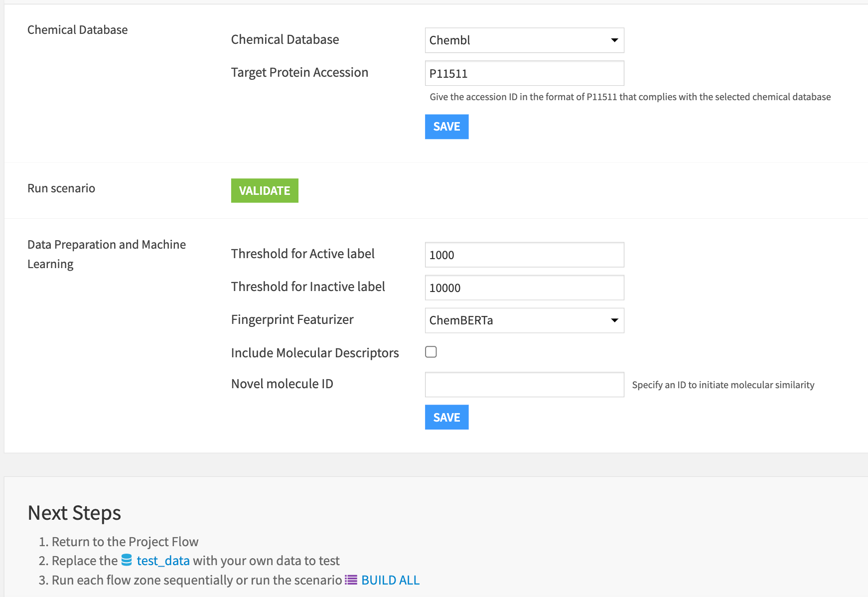Viewport: 868px width, 597px height.
Task: Save the Data Preparation settings
Action: pyautogui.click(x=446, y=417)
